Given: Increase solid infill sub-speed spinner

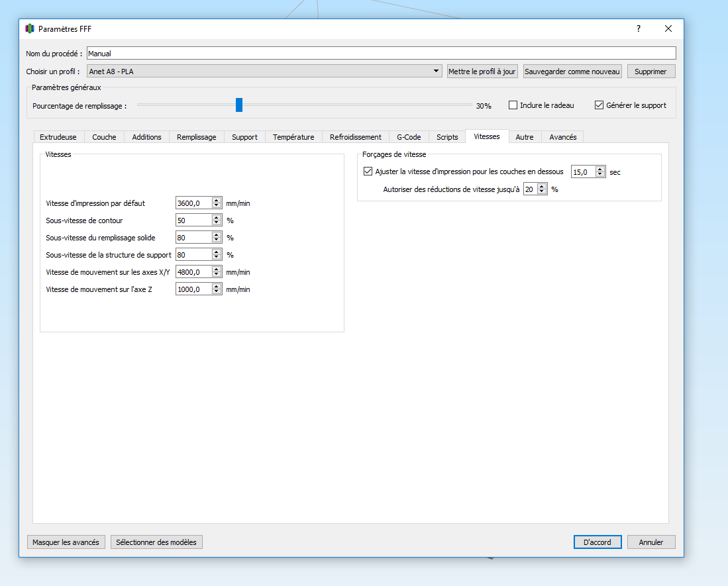Looking at the screenshot, I should (x=217, y=235).
